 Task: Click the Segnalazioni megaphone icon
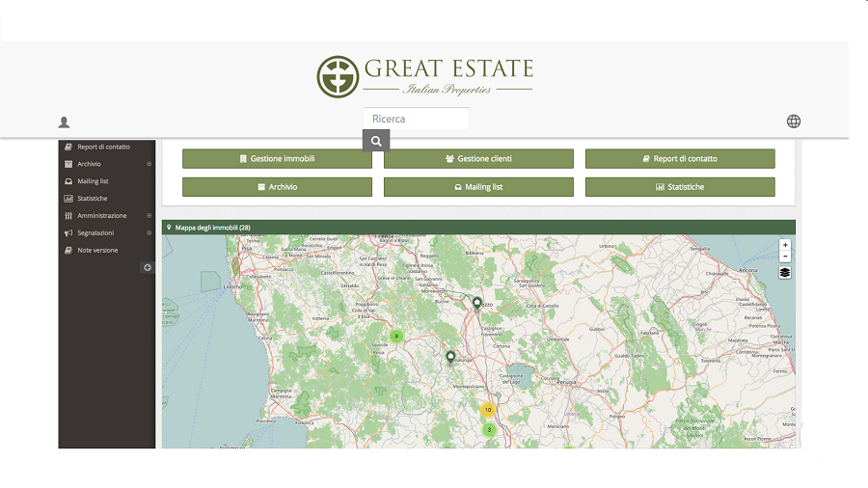tap(68, 233)
